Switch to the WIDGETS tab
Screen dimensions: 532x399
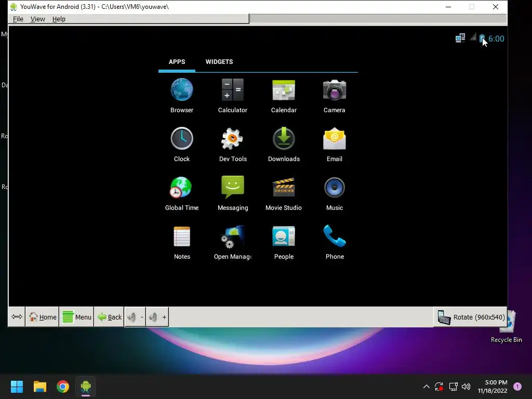(219, 62)
